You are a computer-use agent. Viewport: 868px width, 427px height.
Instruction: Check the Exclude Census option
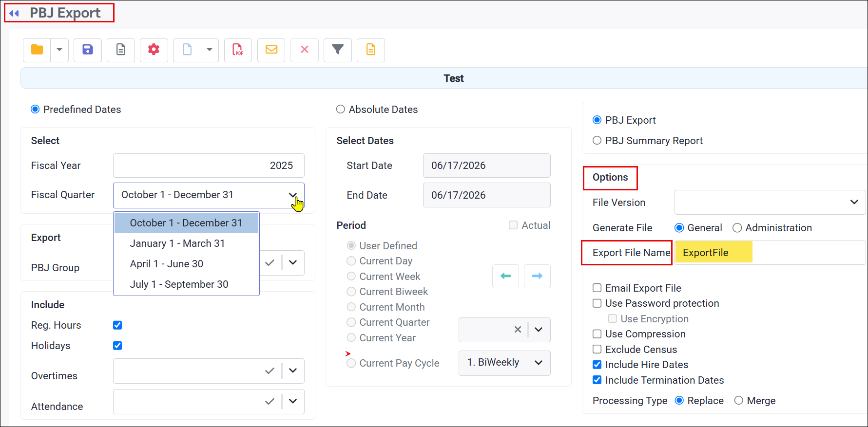click(x=597, y=350)
